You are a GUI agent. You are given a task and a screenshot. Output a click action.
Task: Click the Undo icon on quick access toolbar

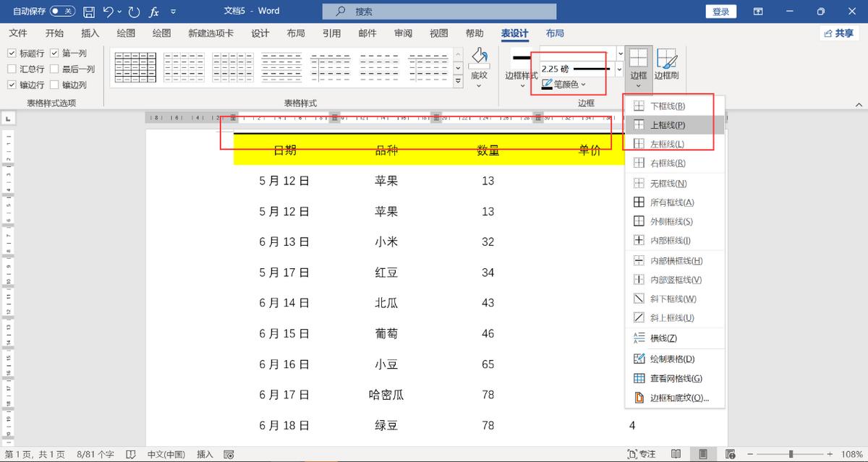click(109, 11)
